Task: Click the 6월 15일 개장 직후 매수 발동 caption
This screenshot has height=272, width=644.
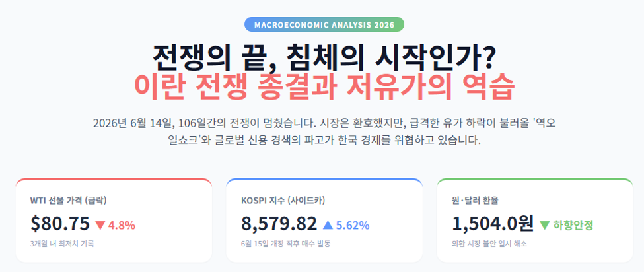Action: pos(286,244)
